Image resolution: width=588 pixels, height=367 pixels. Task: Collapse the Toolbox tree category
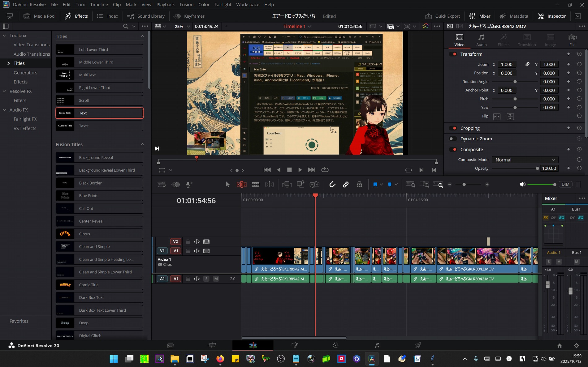tap(4, 36)
